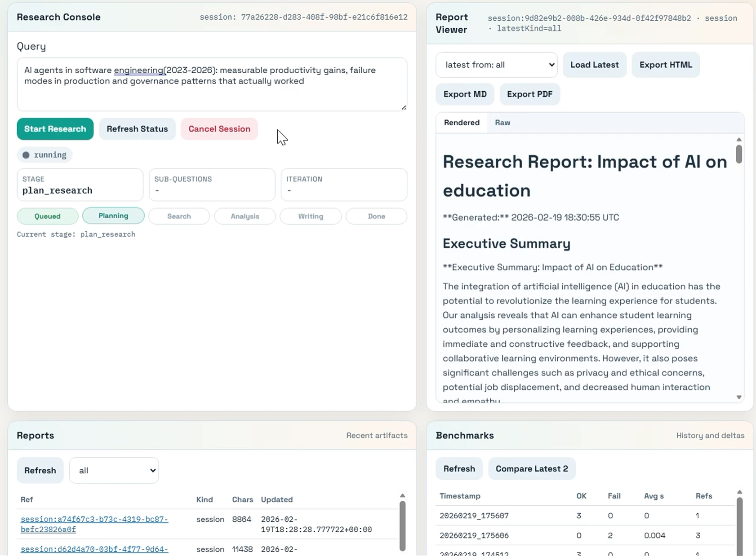Click the 'Recent artifacts' label
756x556 pixels.
click(x=377, y=435)
